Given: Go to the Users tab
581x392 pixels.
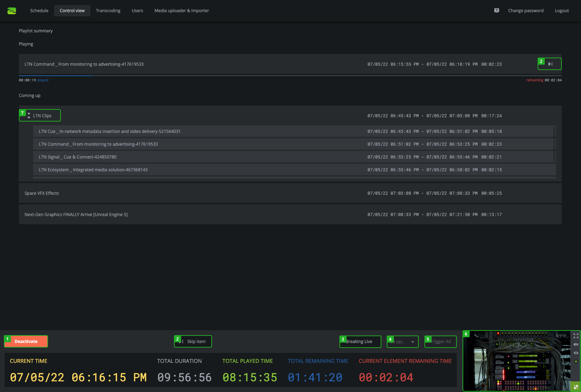Looking at the screenshot, I should pyautogui.click(x=137, y=11).
